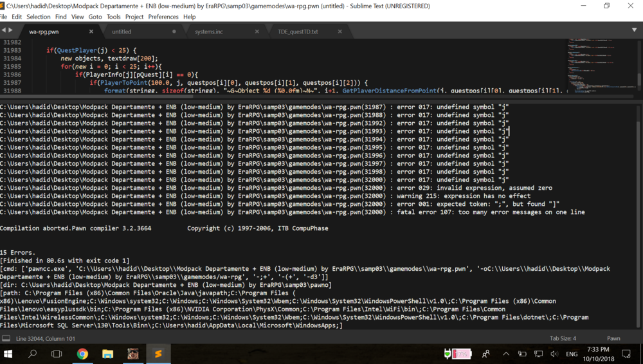643x364 pixels.
Task: Go to next tab with right arrow
Action: point(10,30)
